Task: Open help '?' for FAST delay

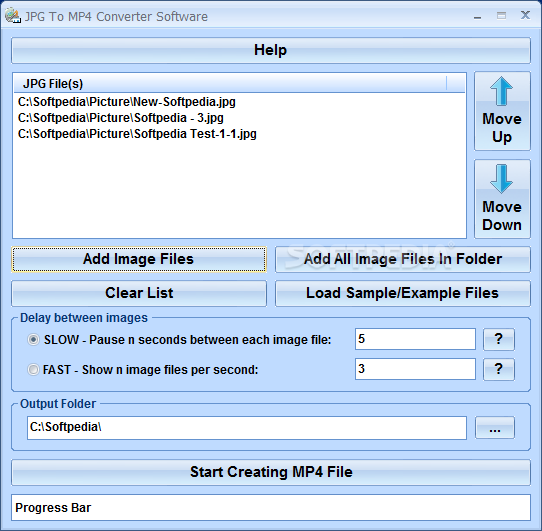Action: (x=498, y=369)
